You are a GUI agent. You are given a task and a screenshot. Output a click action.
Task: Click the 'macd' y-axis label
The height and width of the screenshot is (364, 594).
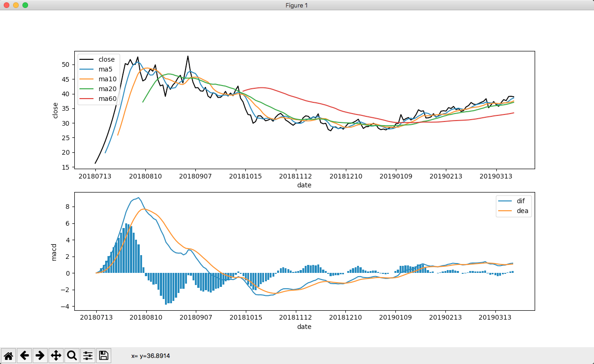coord(55,253)
